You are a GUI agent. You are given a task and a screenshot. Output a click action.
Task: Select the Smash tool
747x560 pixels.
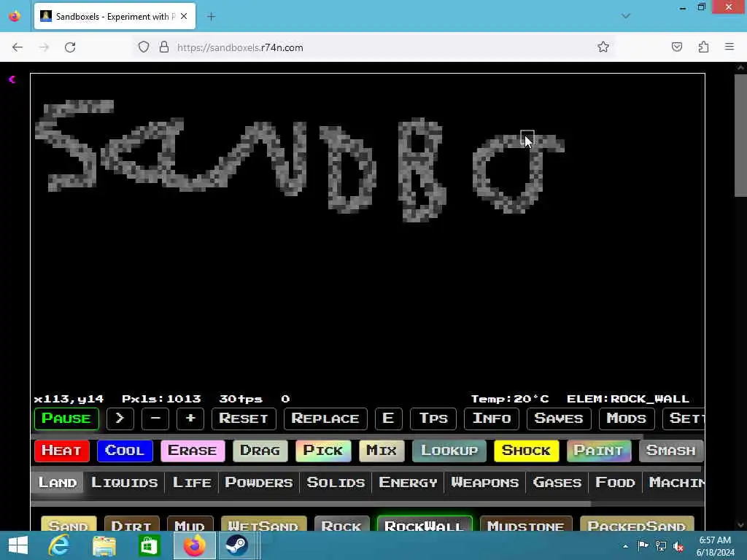click(x=671, y=451)
